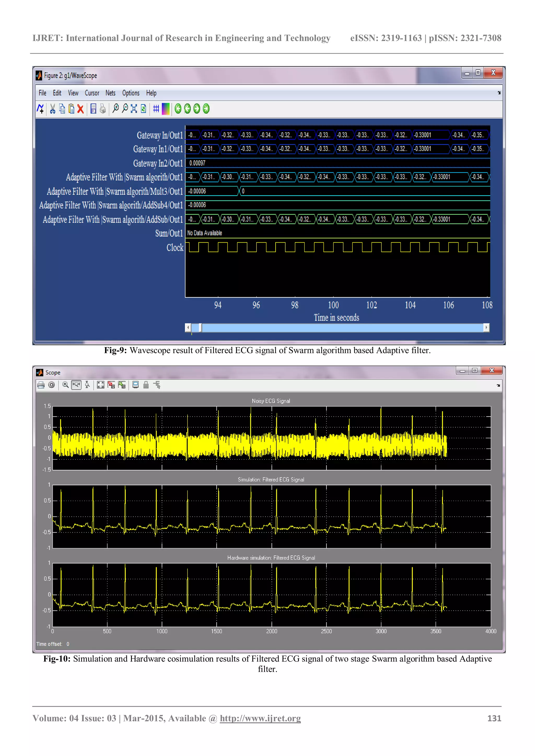Toggle the Scope lock axes selection
Screen dimensions: 535x756
[146, 385]
